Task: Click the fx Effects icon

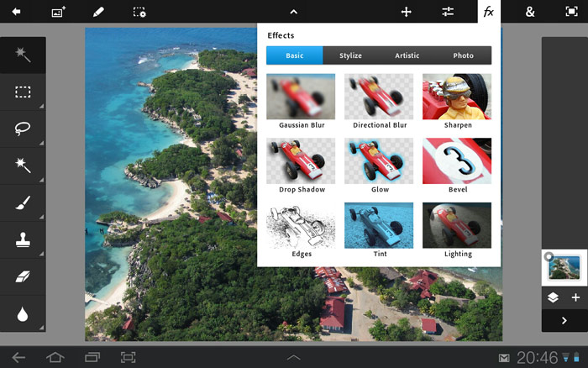Action: pos(488,12)
